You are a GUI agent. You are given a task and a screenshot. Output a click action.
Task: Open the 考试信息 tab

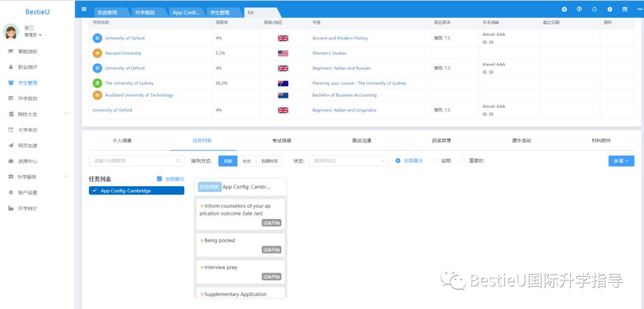281,141
